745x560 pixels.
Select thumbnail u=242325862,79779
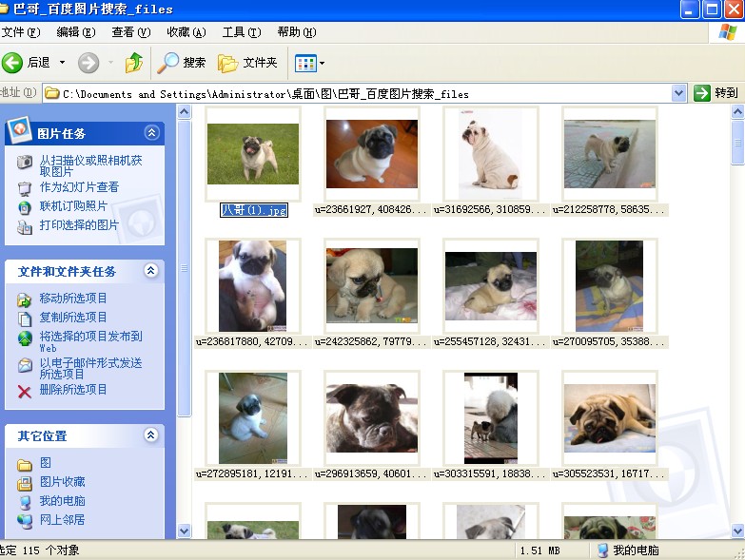372,285
